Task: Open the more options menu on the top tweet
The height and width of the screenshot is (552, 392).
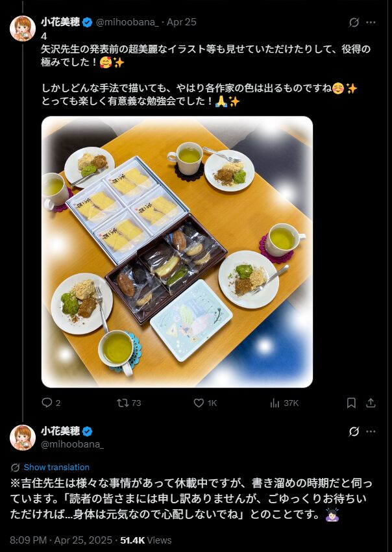Action: pyautogui.click(x=371, y=22)
